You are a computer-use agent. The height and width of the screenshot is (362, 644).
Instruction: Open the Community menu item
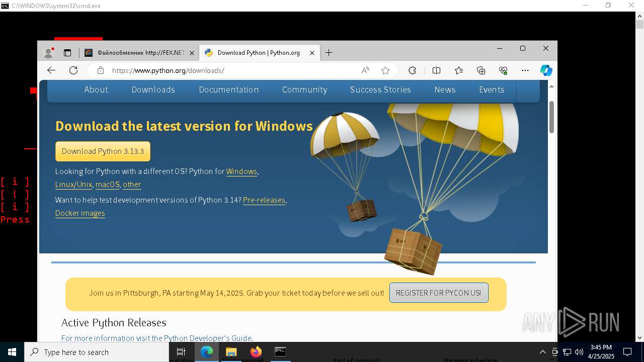[x=304, y=89]
